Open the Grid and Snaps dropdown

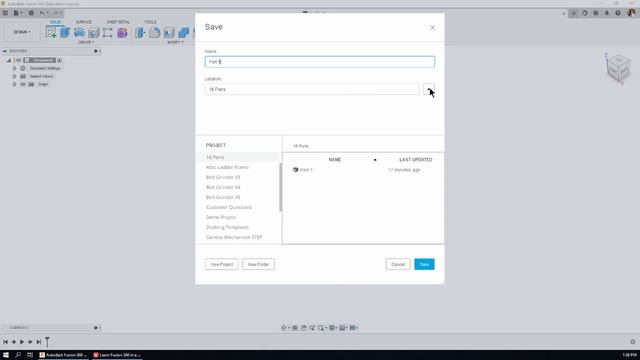click(x=344, y=328)
